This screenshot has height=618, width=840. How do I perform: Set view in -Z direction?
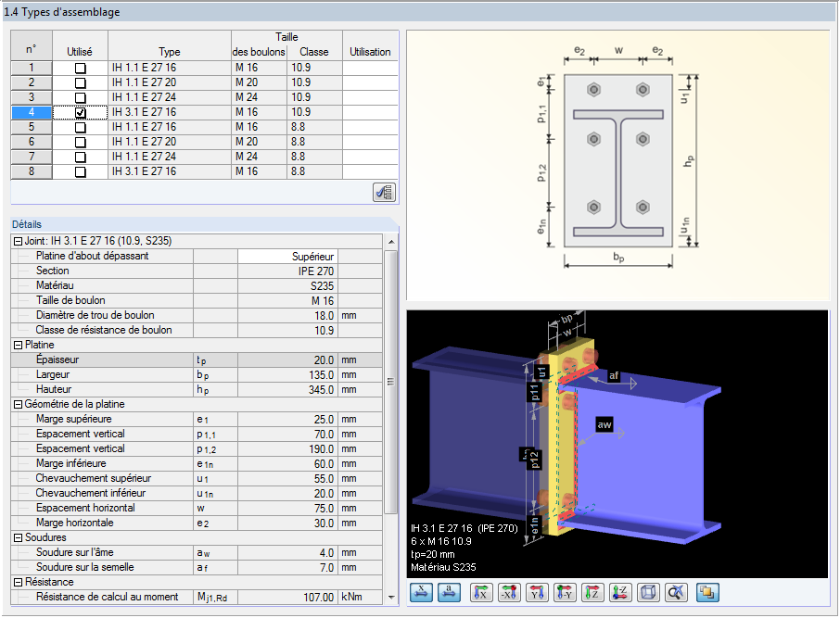tap(620, 592)
